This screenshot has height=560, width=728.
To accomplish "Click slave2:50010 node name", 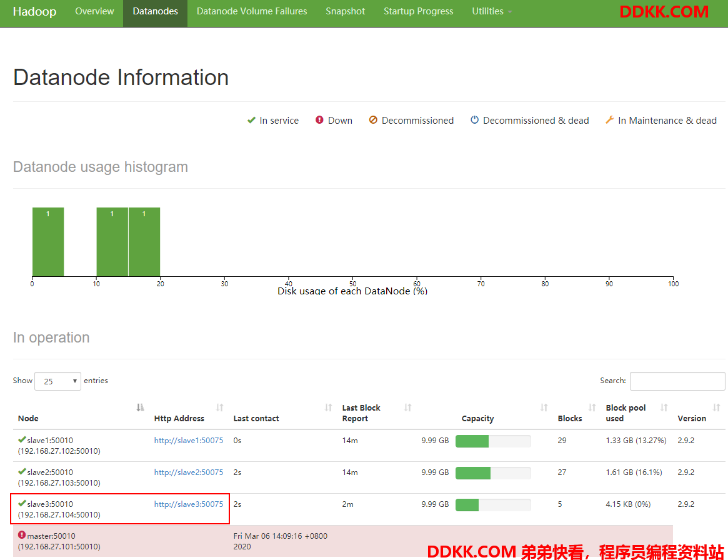I will tap(50, 472).
